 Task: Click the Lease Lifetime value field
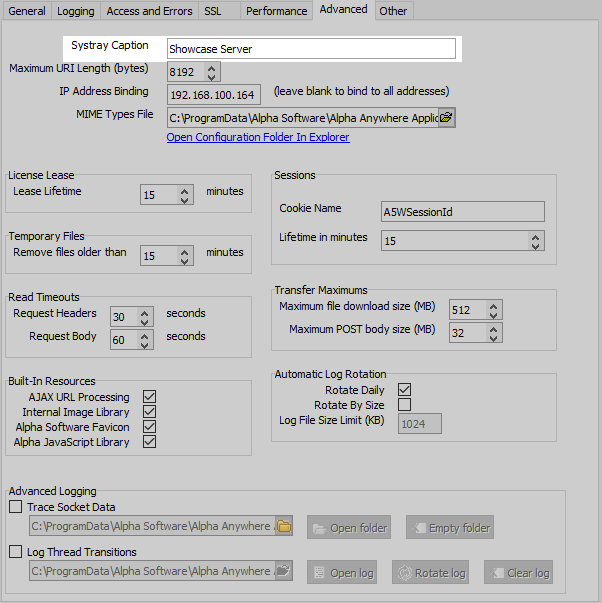[x=159, y=195]
